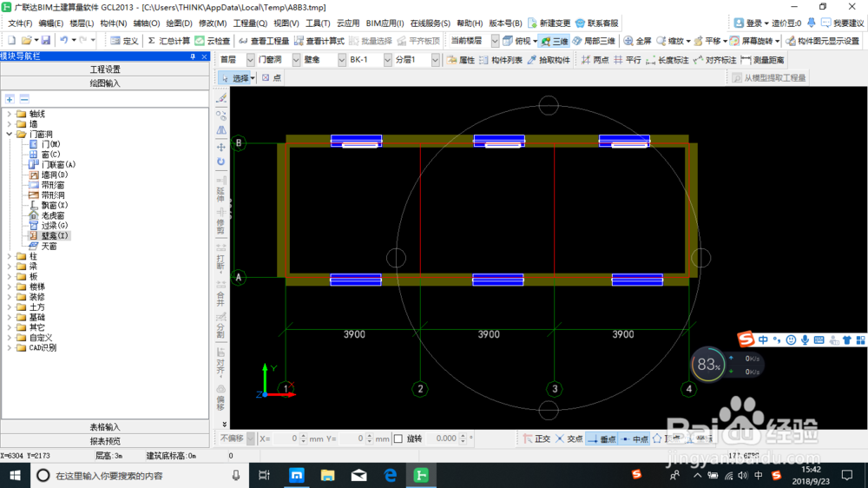Expand the 柱 tree folder
This screenshot has width=868, height=488.
[10, 256]
